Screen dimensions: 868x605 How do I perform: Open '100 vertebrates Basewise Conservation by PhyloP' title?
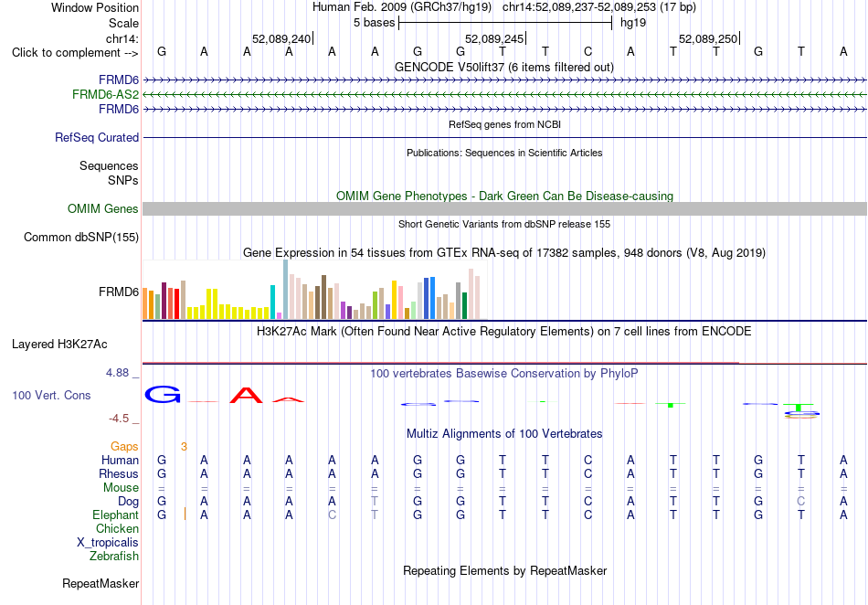coord(504,374)
